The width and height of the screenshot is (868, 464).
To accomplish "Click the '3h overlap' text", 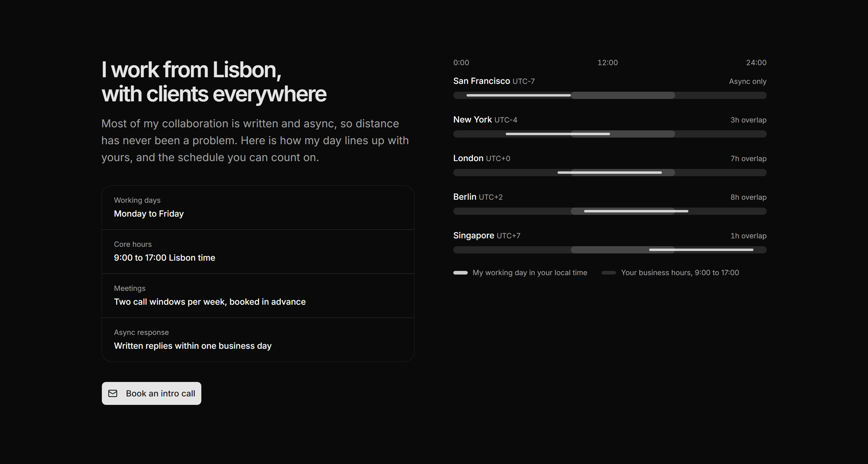I will [x=748, y=120].
